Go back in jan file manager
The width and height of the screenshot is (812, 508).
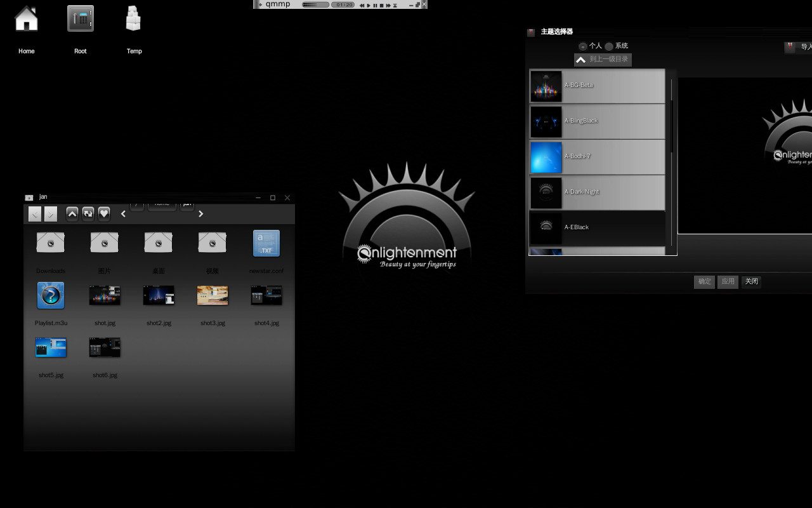[35, 214]
